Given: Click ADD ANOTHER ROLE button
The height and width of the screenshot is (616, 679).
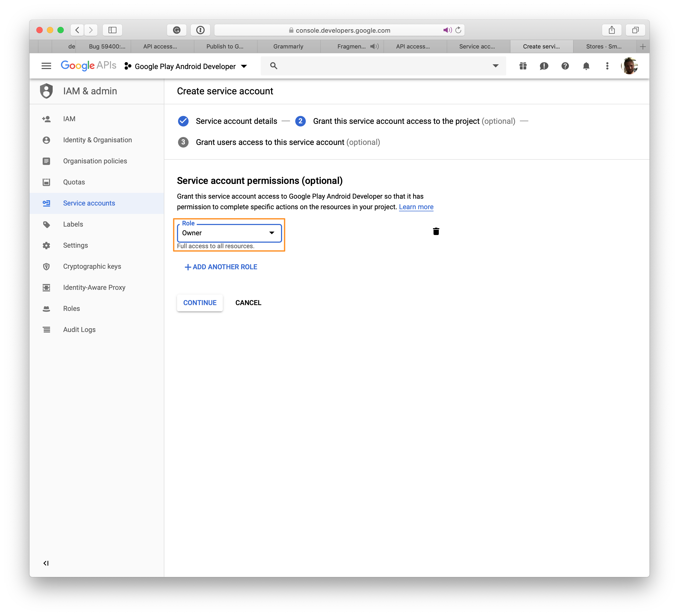Looking at the screenshot, I should click(221, 267).
